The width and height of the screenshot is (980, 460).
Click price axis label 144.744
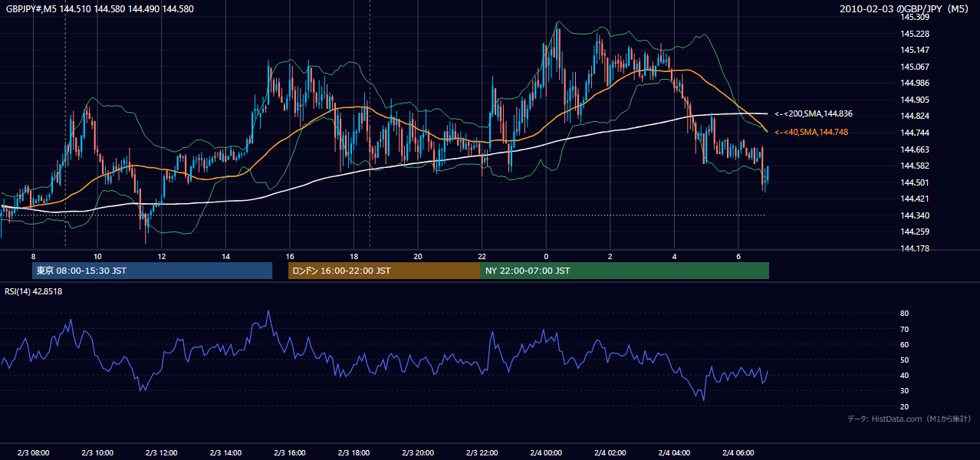[x=916, y=133]
